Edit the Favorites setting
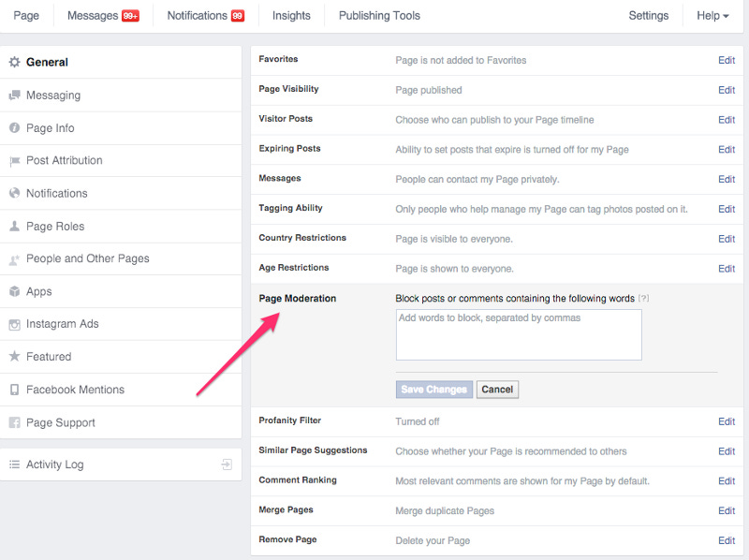This screenshot has width=749, height=560. click(x=727, y=60)
